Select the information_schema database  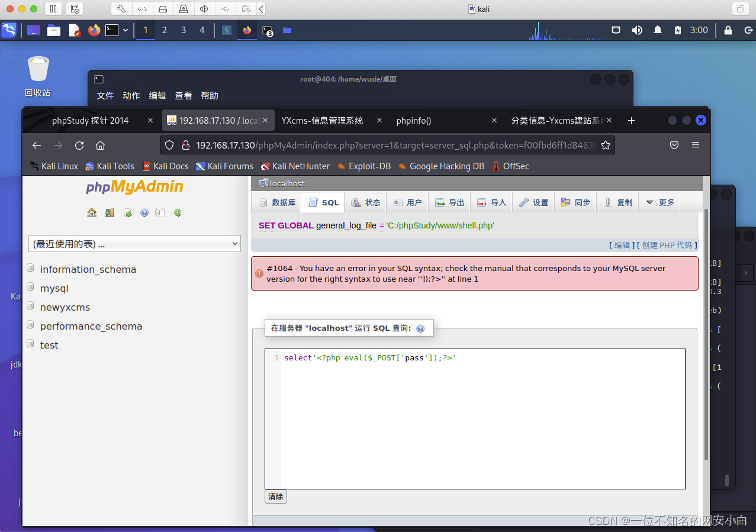[x=88, y=269]
